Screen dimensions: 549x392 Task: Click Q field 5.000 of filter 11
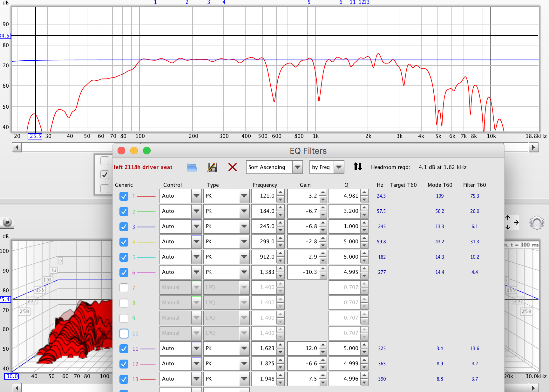click(x=345, y=348)
